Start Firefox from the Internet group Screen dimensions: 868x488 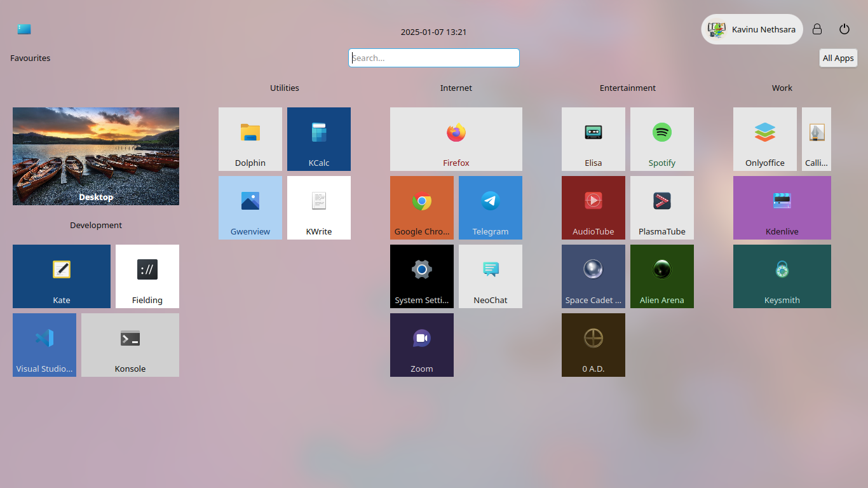pyautogui.click(x=456, y=139)
